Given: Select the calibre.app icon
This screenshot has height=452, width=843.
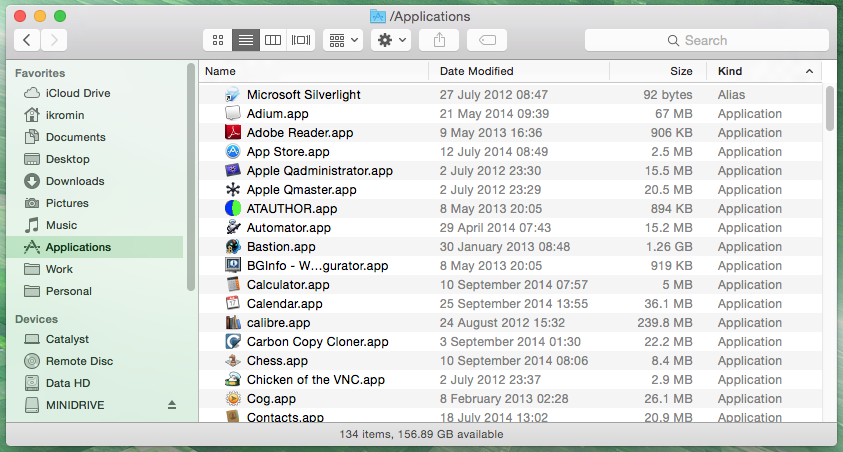Looking at the screenshot, I should [233, 322].
